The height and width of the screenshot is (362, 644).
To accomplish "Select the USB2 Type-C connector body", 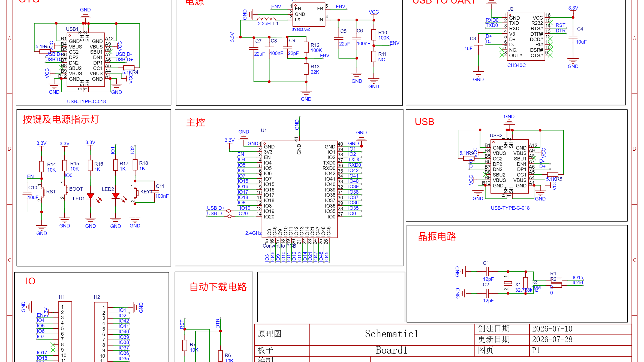I will click(510, 166).
